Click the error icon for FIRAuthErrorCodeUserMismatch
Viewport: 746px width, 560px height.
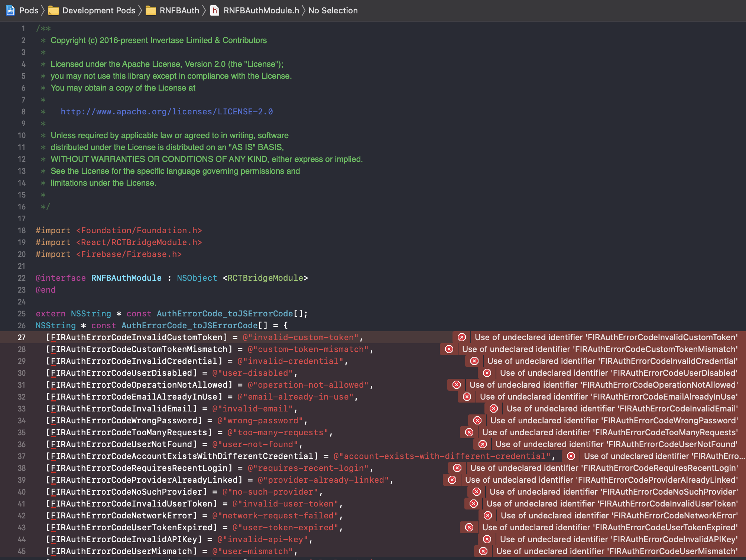(x=483, y=551)
